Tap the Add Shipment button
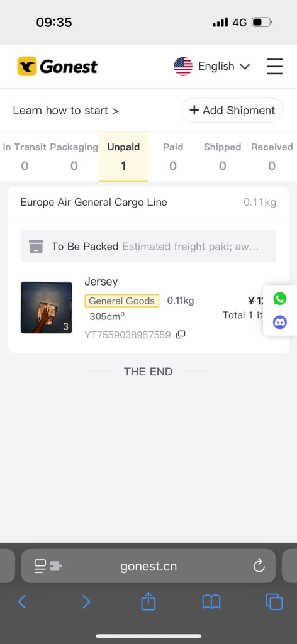 [x=232, y=110]
